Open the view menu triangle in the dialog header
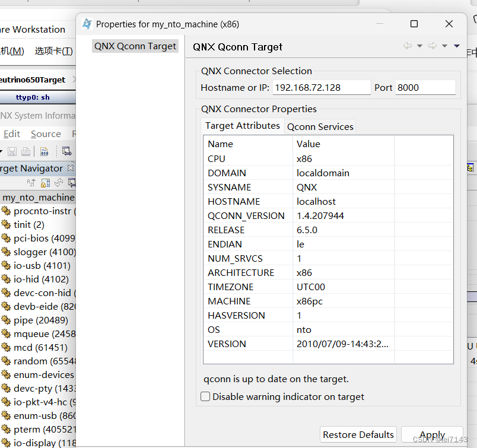477x448 pixels. [x=456, y=46]
